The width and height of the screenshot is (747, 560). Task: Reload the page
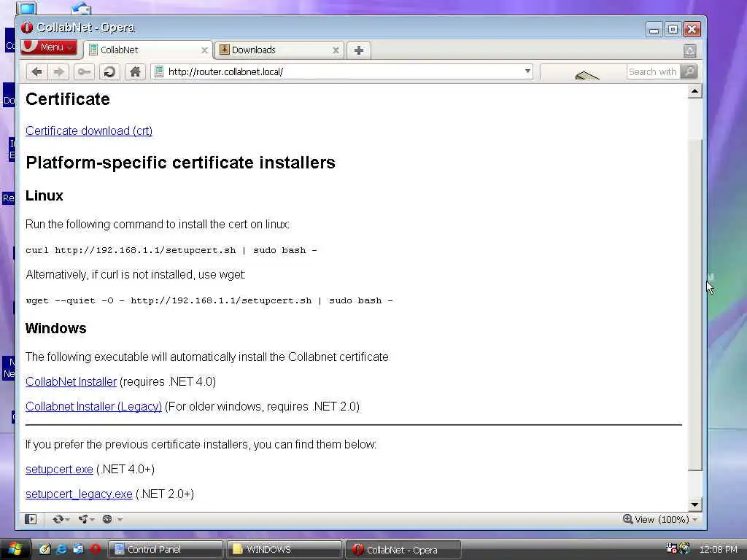click(x=109, y=72)
